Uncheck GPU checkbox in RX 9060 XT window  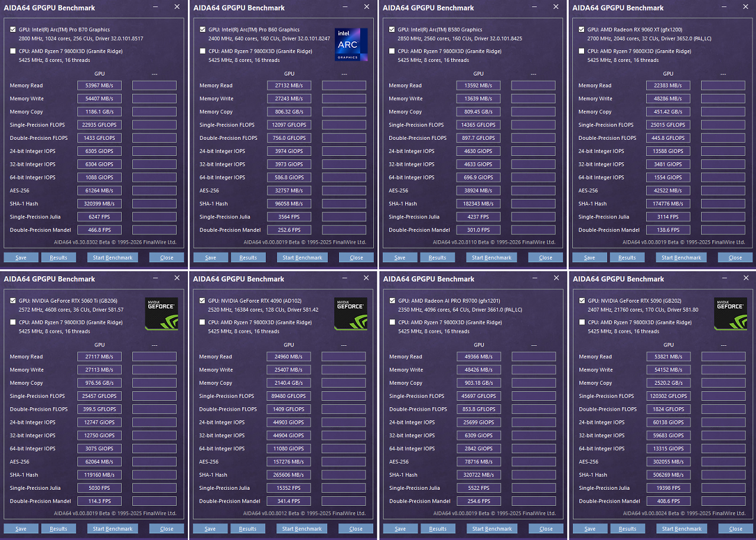[582, 29]
